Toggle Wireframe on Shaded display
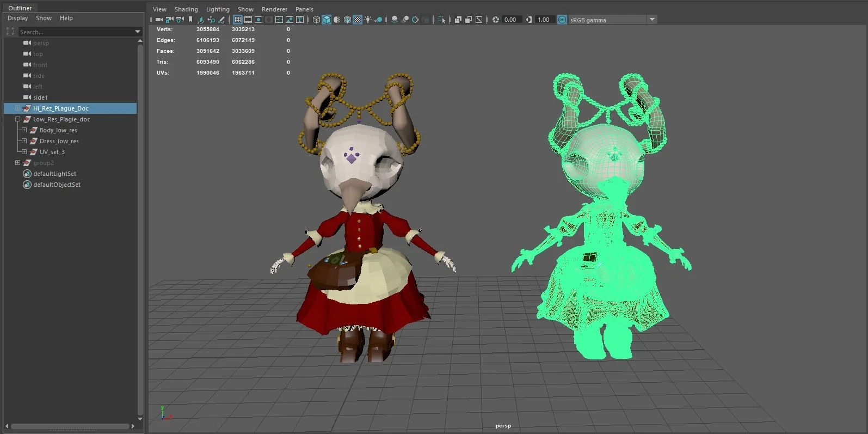This screenshot has height=434, width=868. coord(347,20)
